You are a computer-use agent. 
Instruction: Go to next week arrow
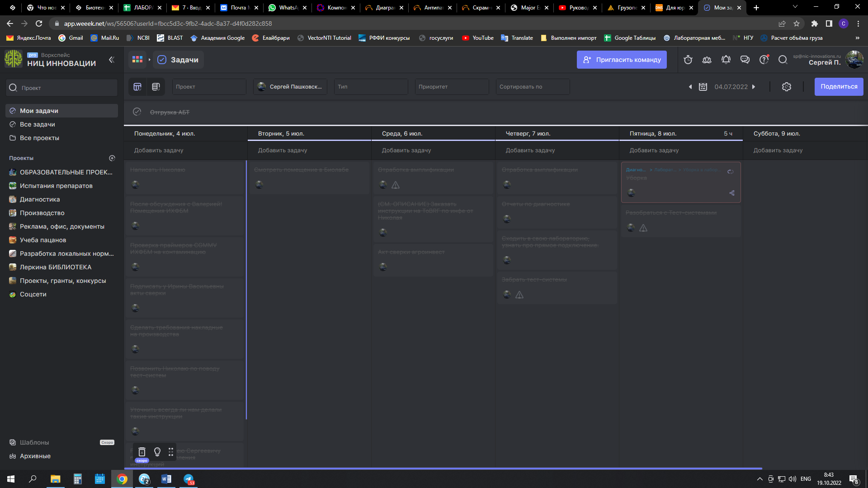[x=754, y=87]
